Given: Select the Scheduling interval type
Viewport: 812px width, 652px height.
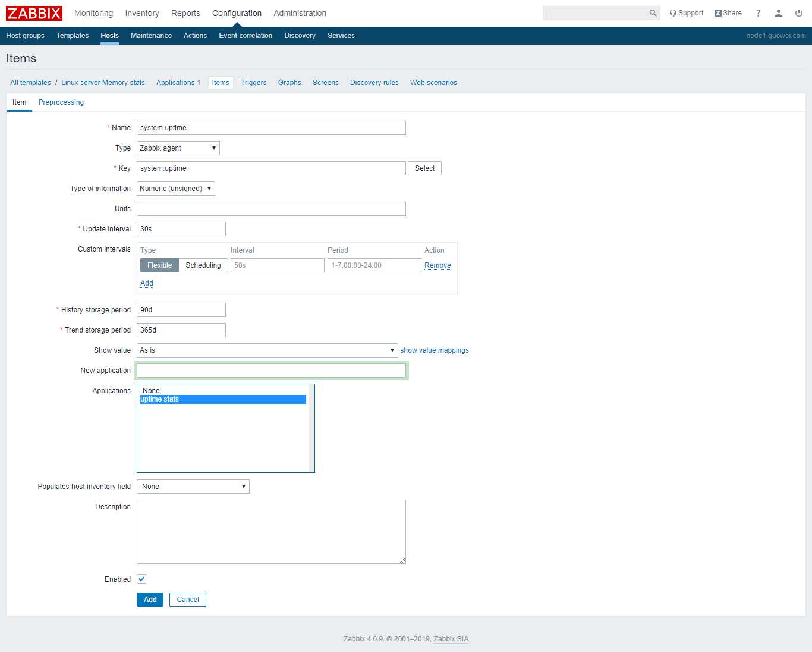Looking at the screenshot, I should coord(203,265).
